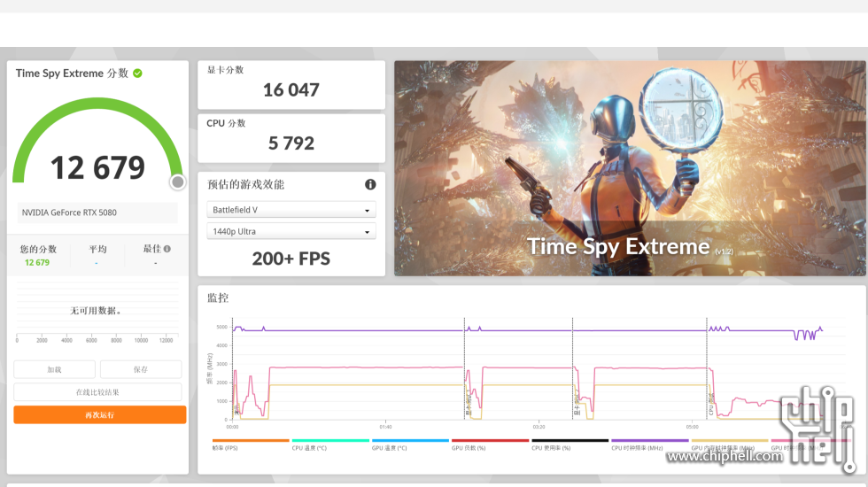Toggle the blue GPU 温度 (°C) legend swatch
The width and height of the screenshot is (868, 487).
(410, 441)
